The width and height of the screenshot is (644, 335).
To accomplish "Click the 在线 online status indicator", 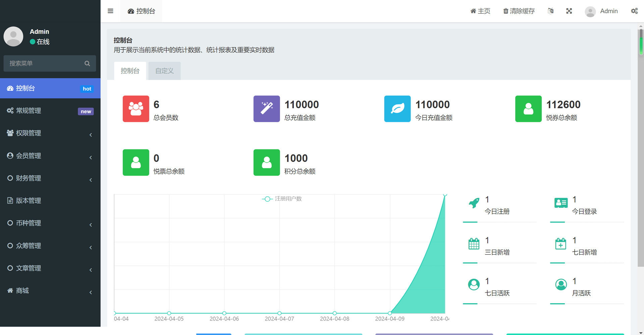I will [40, 42].
